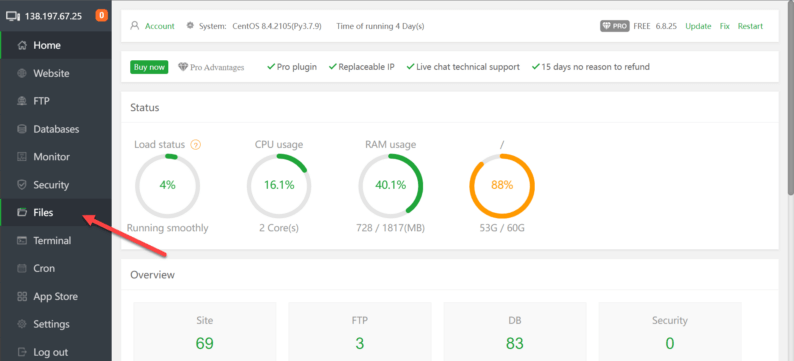794x361 pixels.
Task: Click the Account user icon
Action: [x=135, y=26]
